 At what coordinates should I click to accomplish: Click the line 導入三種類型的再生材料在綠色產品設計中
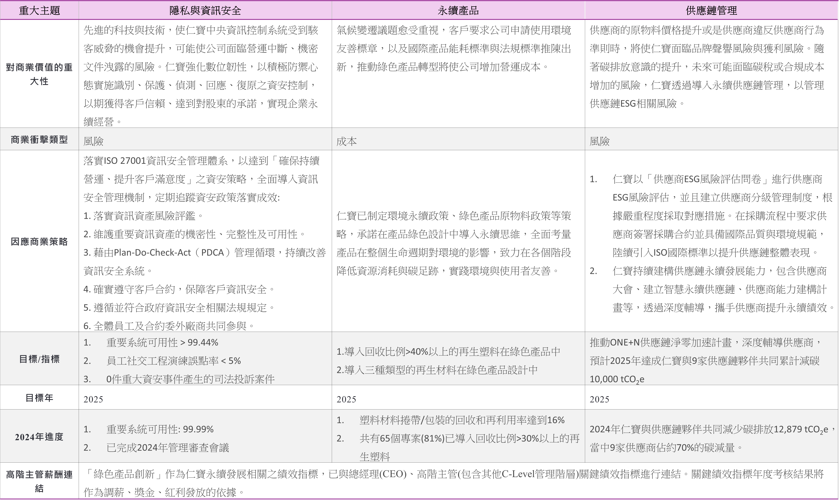(437, 370)
